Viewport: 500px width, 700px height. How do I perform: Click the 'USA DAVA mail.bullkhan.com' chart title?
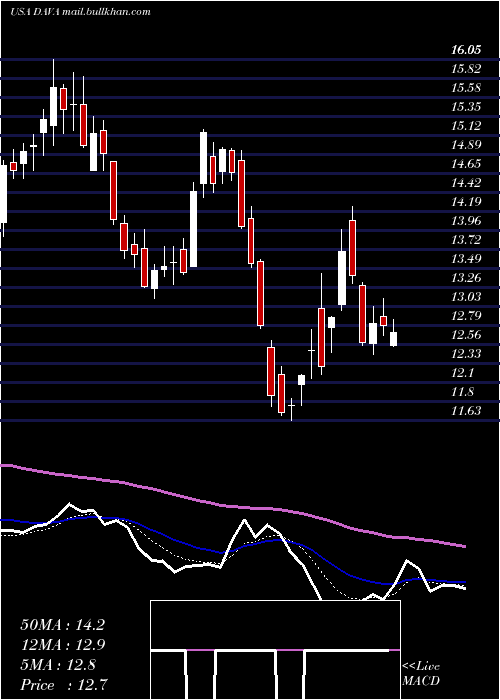click(x=80, y=12)
